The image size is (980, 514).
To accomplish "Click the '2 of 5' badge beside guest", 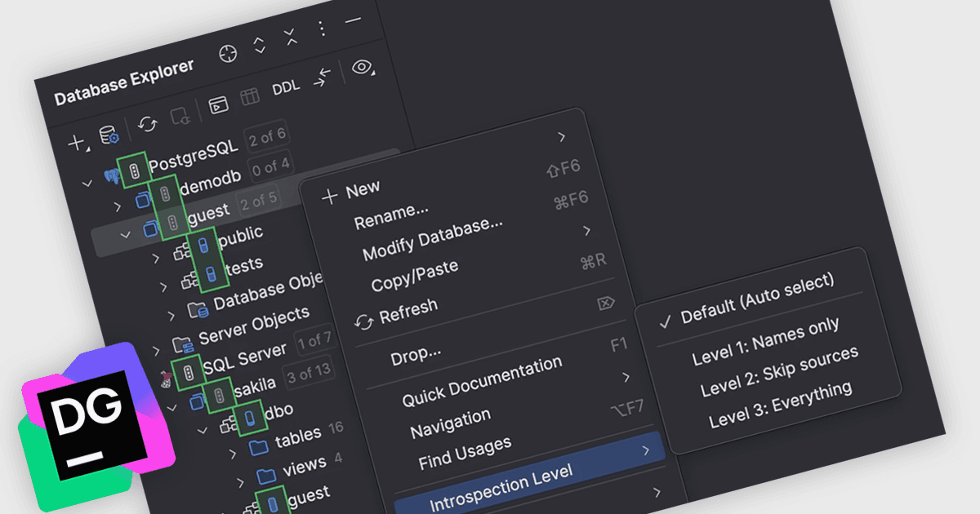I will (258, 200).
